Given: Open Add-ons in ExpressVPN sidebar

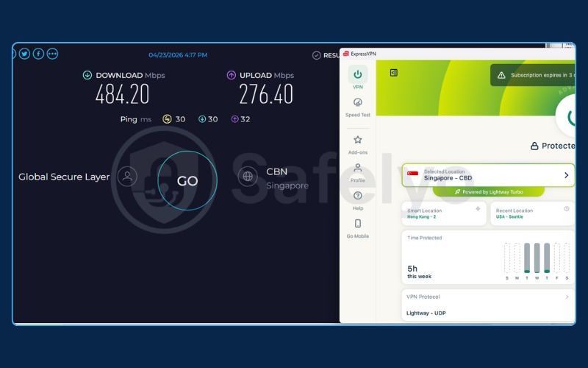Looking at the screenshot, I should 358,145.
